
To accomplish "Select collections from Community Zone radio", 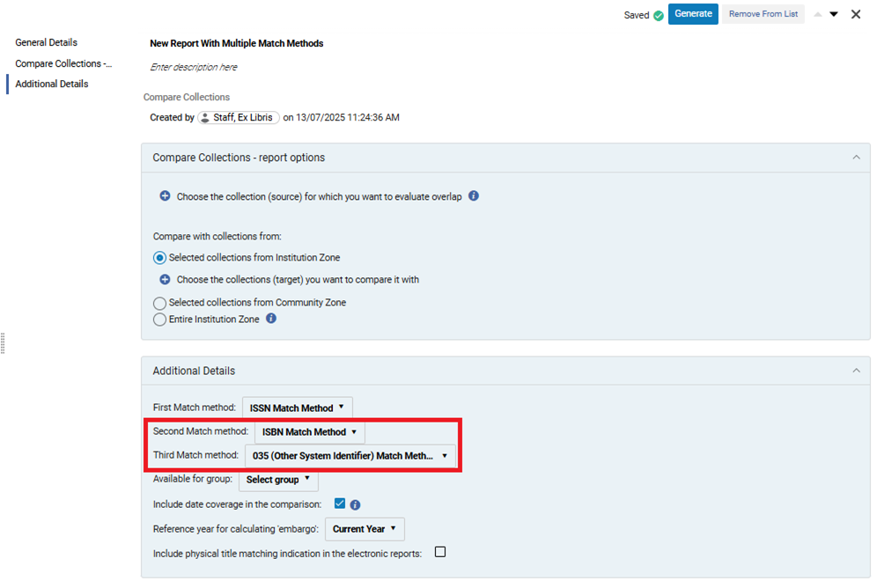I will pyautogui.click(x=159, y=304).
